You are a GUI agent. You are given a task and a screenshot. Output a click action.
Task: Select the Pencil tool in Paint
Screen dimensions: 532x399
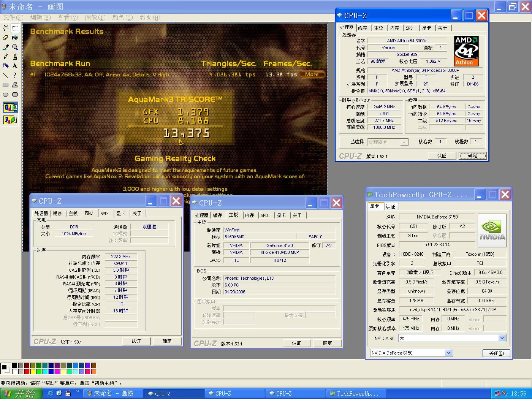(6, 57)
